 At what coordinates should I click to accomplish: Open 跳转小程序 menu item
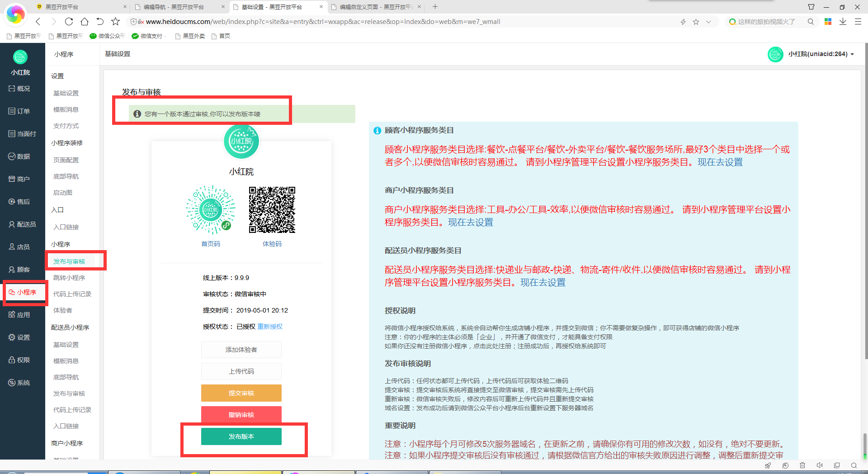(x=69, y=278)
